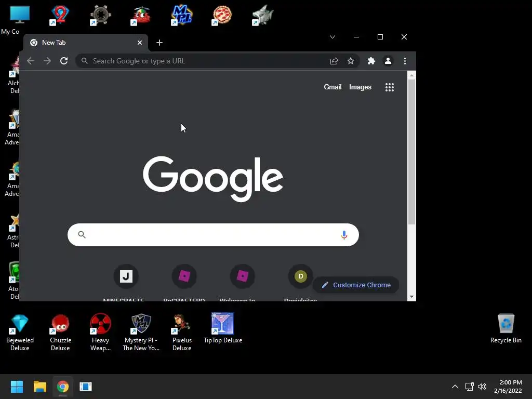Click the Chrome back arrow

(x=31, y=61)
